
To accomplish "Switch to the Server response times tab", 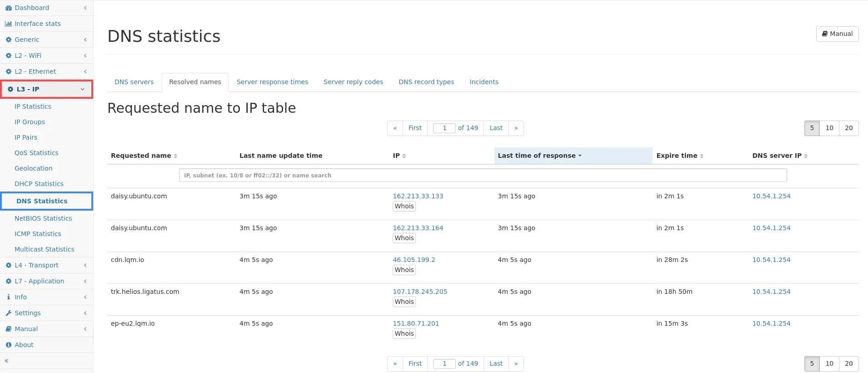I will pos(272,82).
